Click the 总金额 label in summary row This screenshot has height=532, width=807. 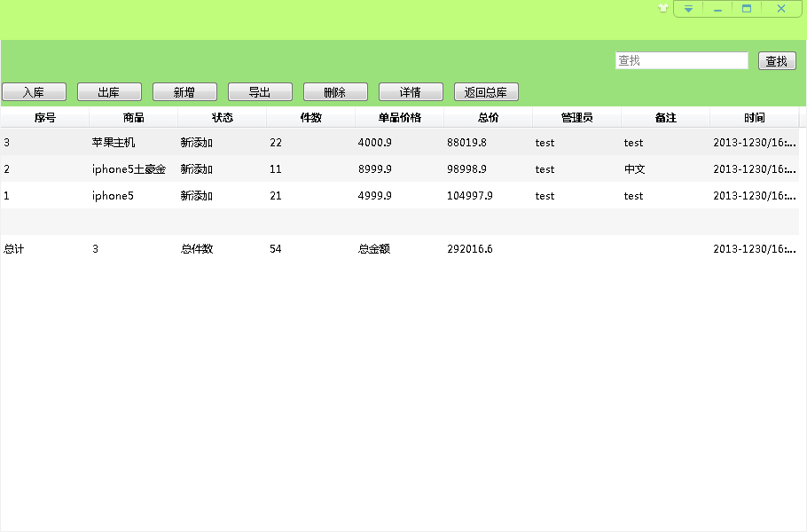pos(374,249)
